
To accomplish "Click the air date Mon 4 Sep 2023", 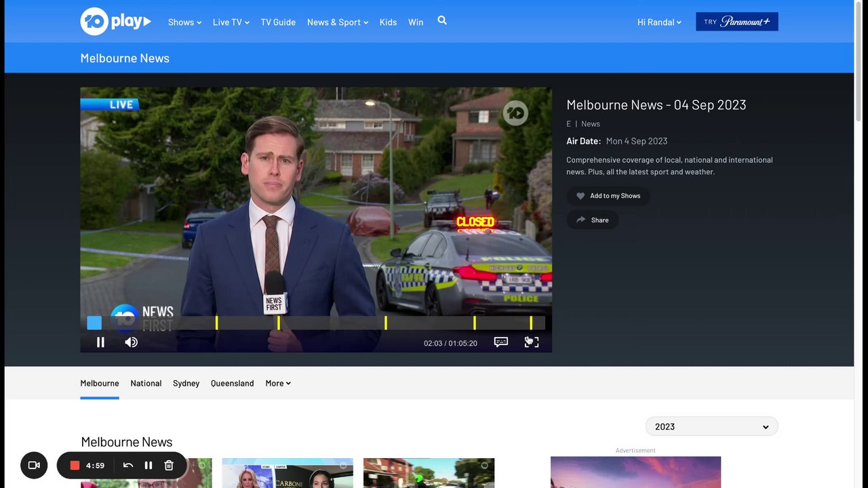I will (637, 141).
